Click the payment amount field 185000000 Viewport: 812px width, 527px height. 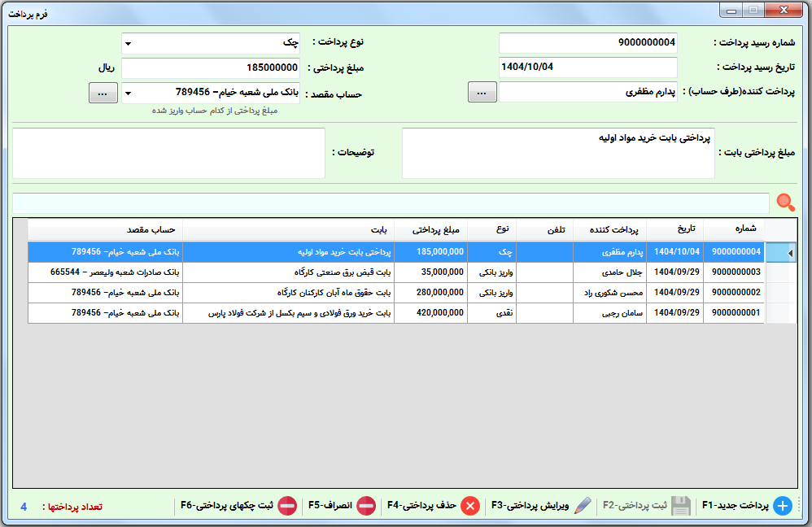(210, 68)
